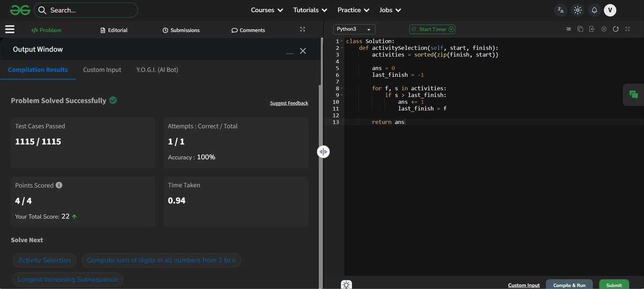644x289 pixels.
Task: Click the 1115 / 1115 test cases value
Action: coord(38,142)
